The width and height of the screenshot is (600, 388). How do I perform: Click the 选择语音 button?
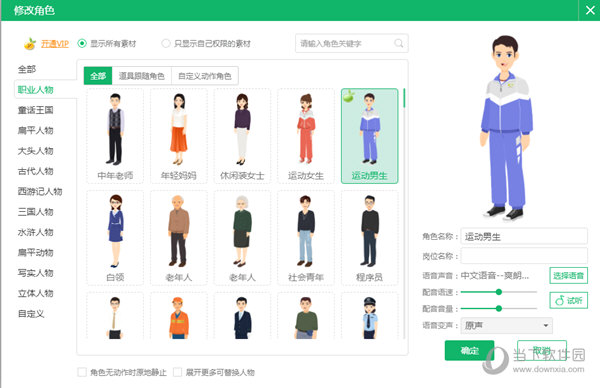click(568, 276)
